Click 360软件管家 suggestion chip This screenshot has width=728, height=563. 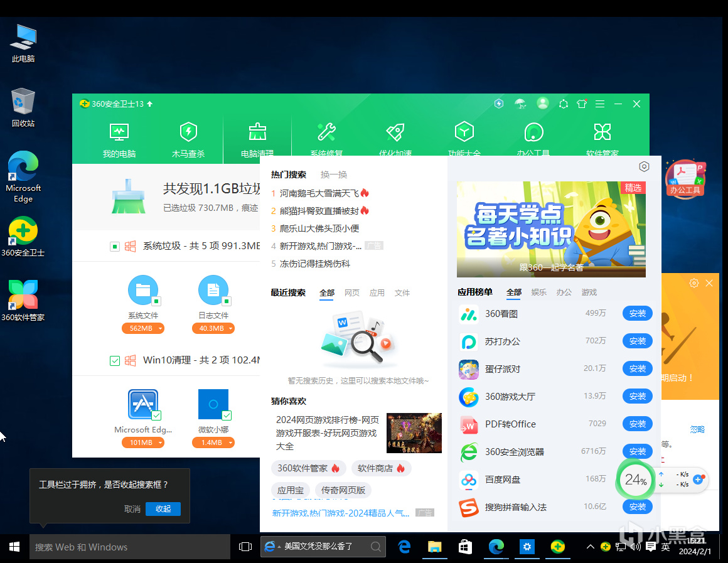click(309, 468)
